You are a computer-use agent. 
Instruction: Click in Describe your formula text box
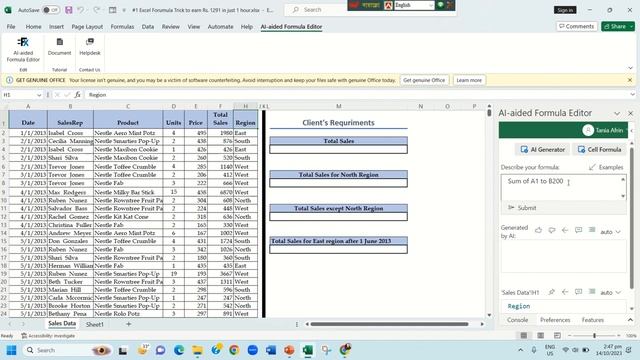[561, 187]
